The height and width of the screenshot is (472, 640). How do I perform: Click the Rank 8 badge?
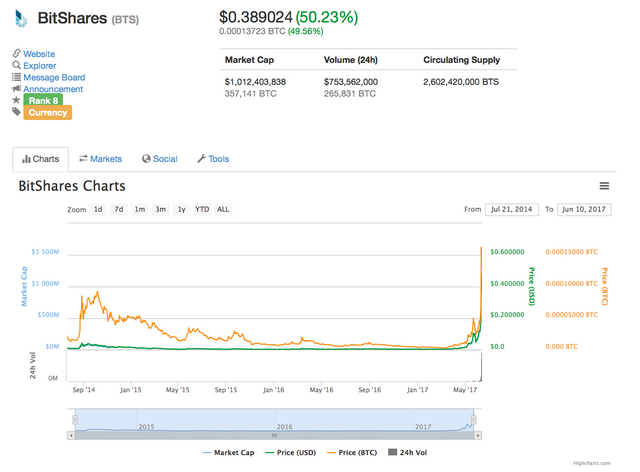pos(43,100)
